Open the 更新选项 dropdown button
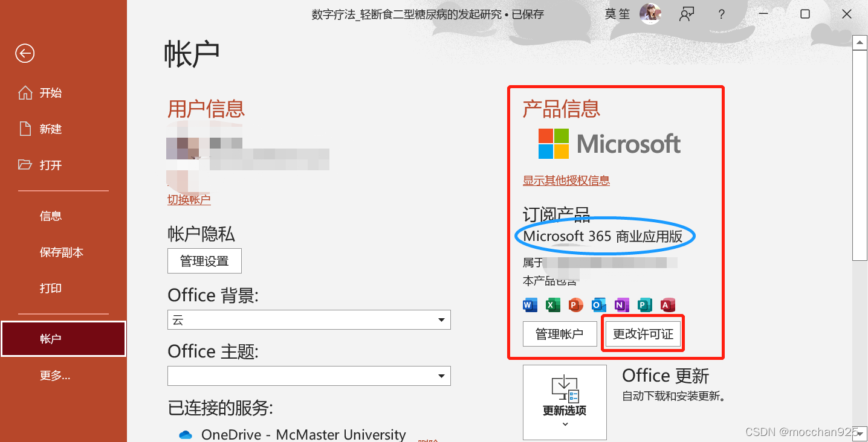Screen dimensions: 868x442 [565, 402]
